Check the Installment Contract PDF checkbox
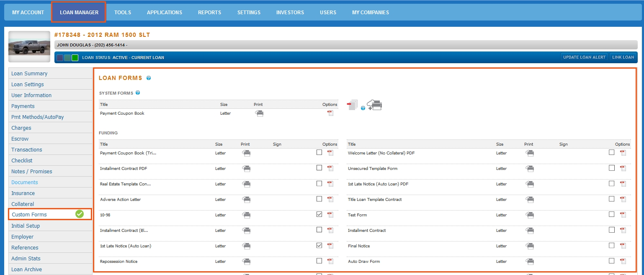 (x=319, y=168)
